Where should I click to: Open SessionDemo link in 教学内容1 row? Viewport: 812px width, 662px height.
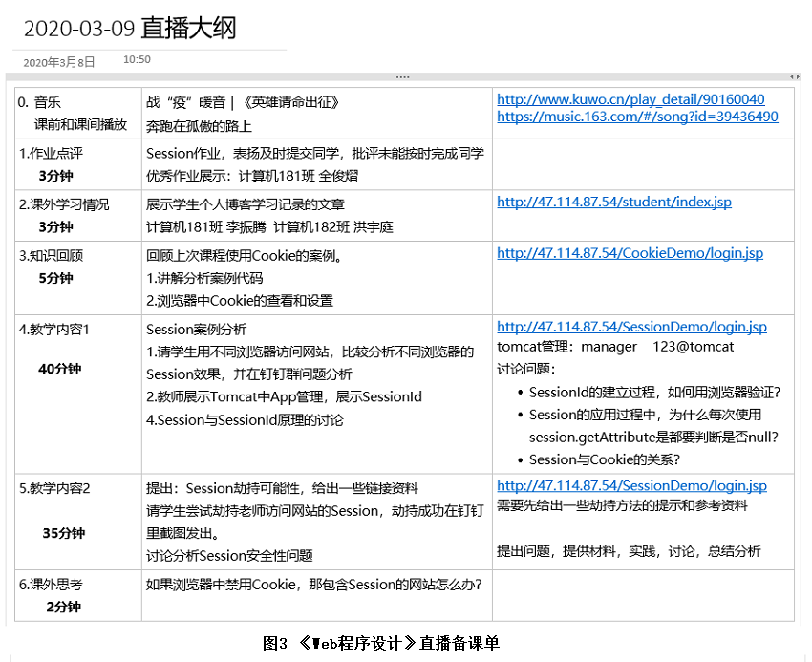click(631, 327)
